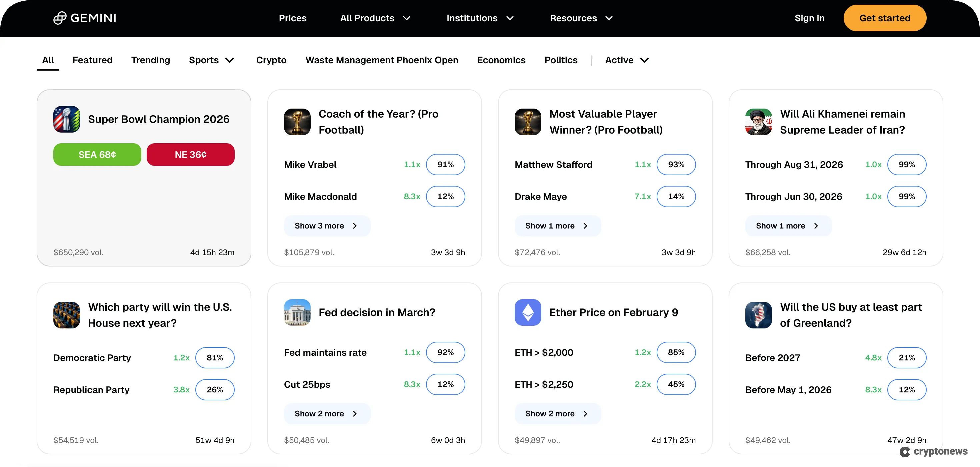Viewport: 980px width, 467px height.
Task: Select Republican Party 26% odds button
Action: (x=215, y=390)
